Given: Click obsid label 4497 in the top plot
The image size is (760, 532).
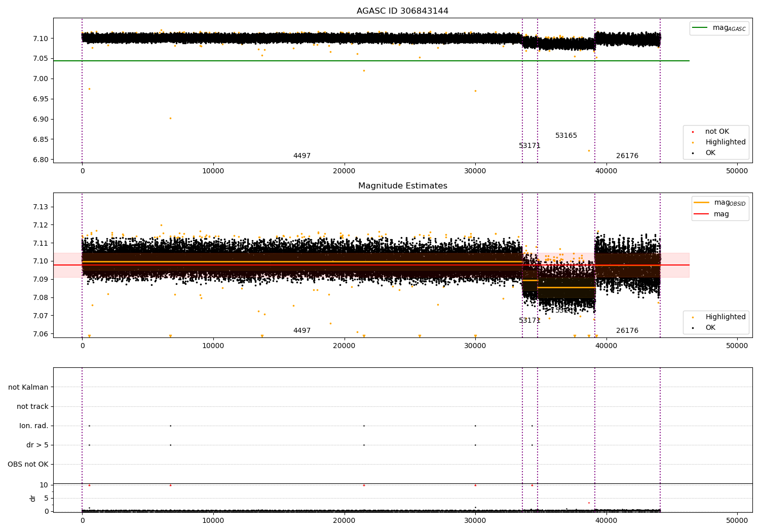Looking at the screenshot, I should 302,156.
